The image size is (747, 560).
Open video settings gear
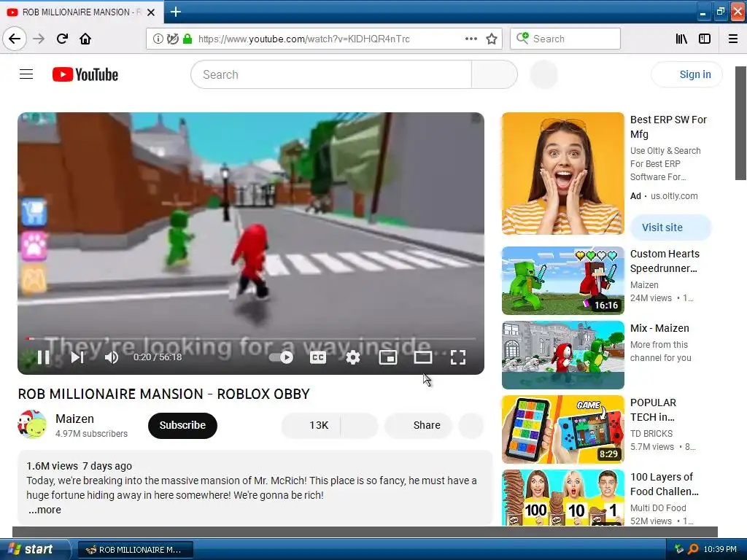click(x=352, y=357)
